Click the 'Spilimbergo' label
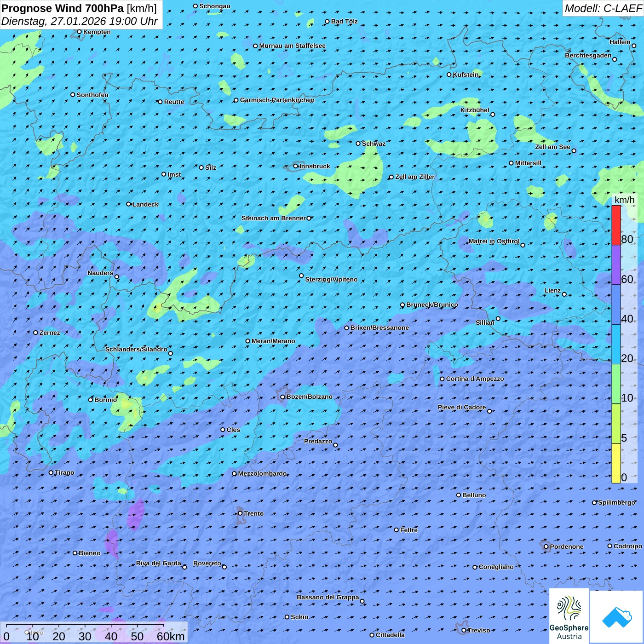This screenshot has height=644, width=644. pos(616,502)
